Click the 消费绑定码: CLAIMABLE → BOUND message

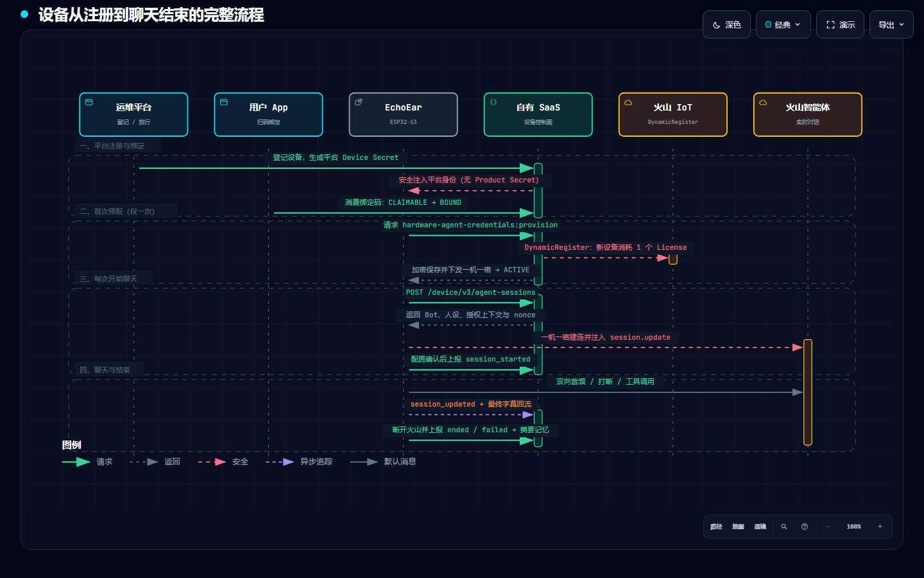[x=403, y=202]
